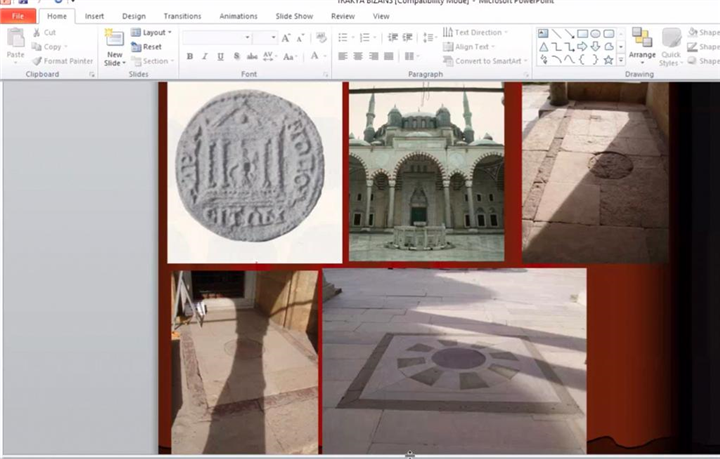This screenshot has height=459, width=720.
Task: Open the Line Spacing dropdown
Action: click(x=429, y=38)
